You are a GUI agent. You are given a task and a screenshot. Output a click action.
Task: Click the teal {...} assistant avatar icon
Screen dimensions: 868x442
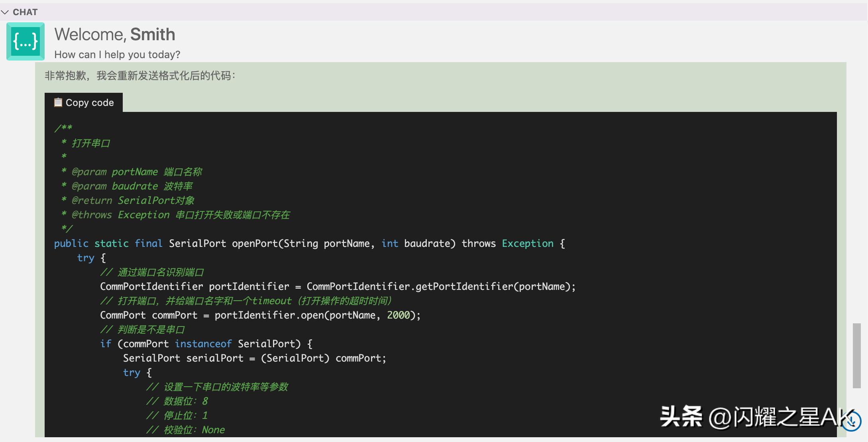click(25, 41)
